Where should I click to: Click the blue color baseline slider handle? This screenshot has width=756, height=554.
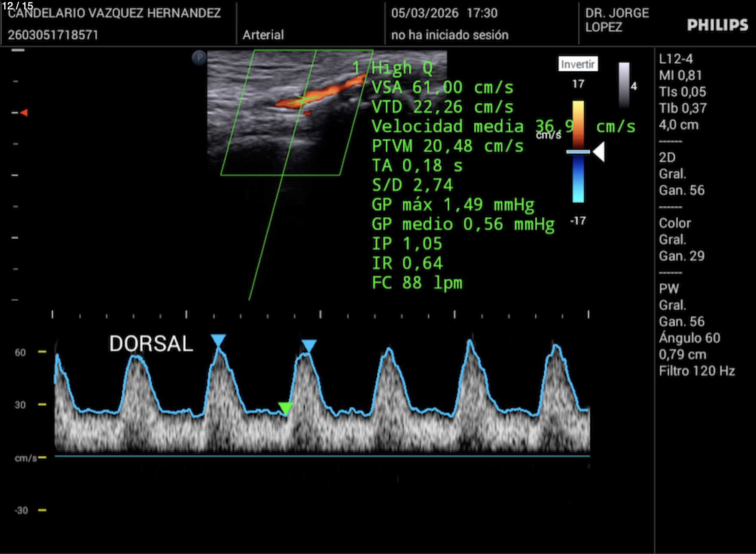(578, 152)
